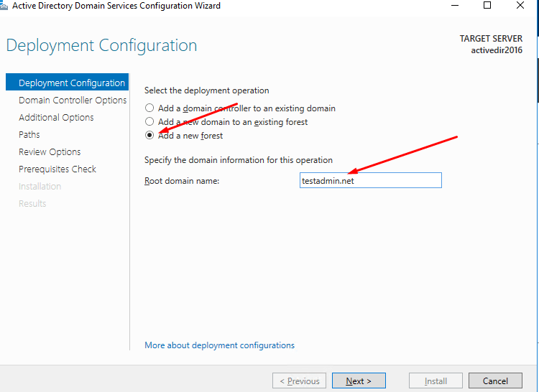Click the Results step in sidebar

[x=32, y=204]
